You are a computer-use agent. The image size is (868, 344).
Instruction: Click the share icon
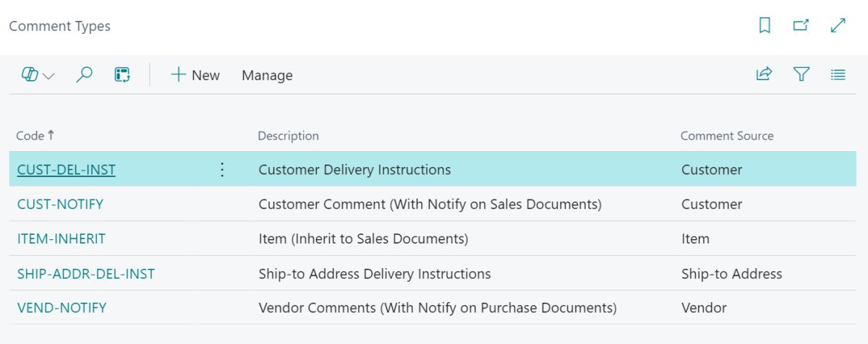pos(764,74)
